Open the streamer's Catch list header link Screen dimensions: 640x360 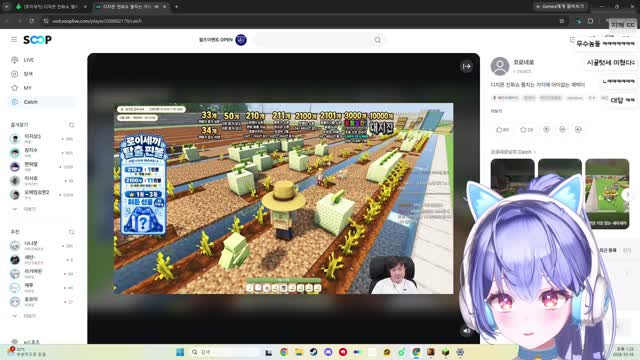[513, 152]
